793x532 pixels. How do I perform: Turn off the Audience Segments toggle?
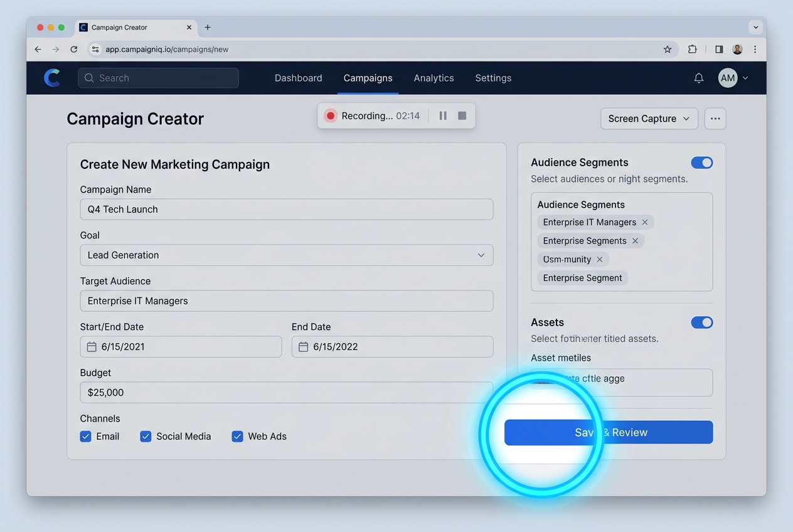pyautogui.click(x=702, y=162)
